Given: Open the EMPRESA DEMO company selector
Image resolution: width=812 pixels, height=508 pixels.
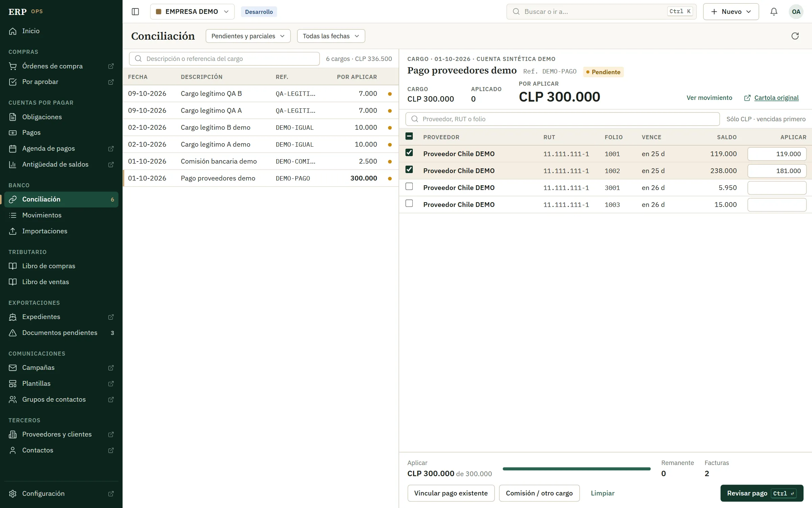Looking at the screenshot, I should 192,12.
